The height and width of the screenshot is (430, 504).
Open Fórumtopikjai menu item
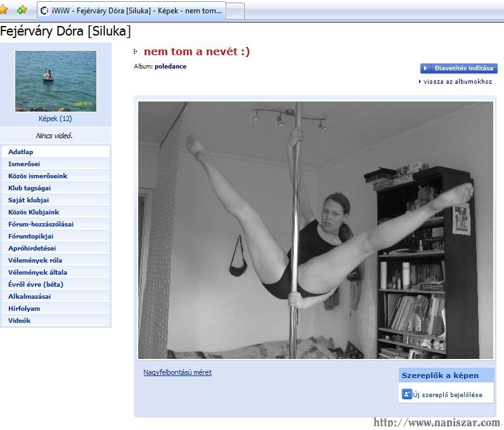click(56, 237)
